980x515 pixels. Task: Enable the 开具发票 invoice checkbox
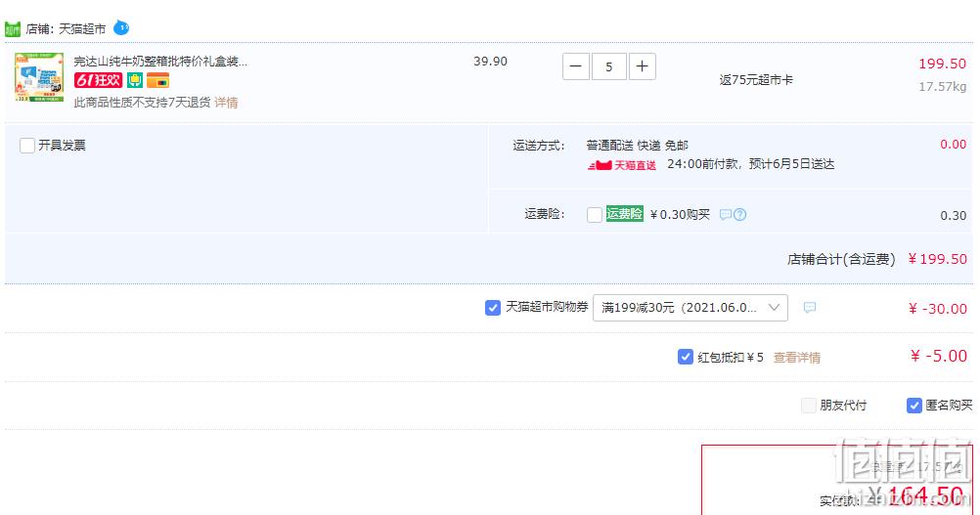tap(26, 146)
